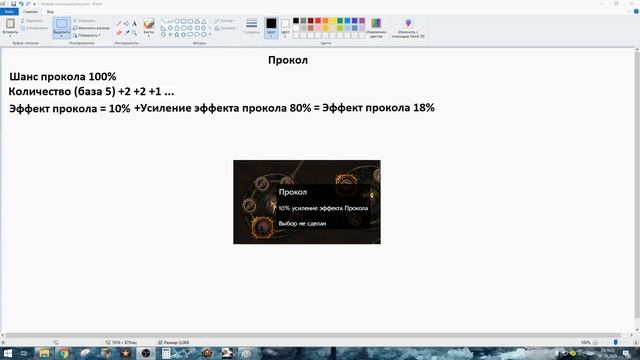Click the Paste clipboard icon
This screenshot has height=360, width=640.
pos(10,24)
